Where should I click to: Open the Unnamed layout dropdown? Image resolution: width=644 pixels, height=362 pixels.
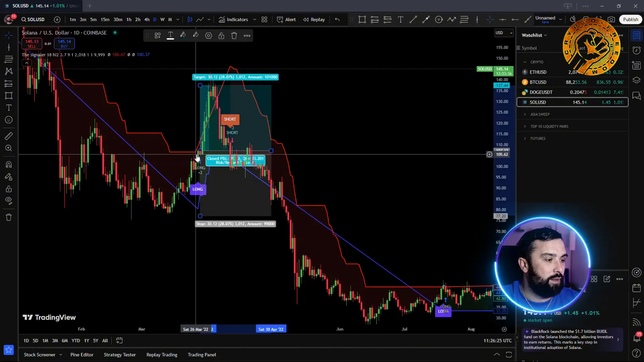(x=560, y=19)
